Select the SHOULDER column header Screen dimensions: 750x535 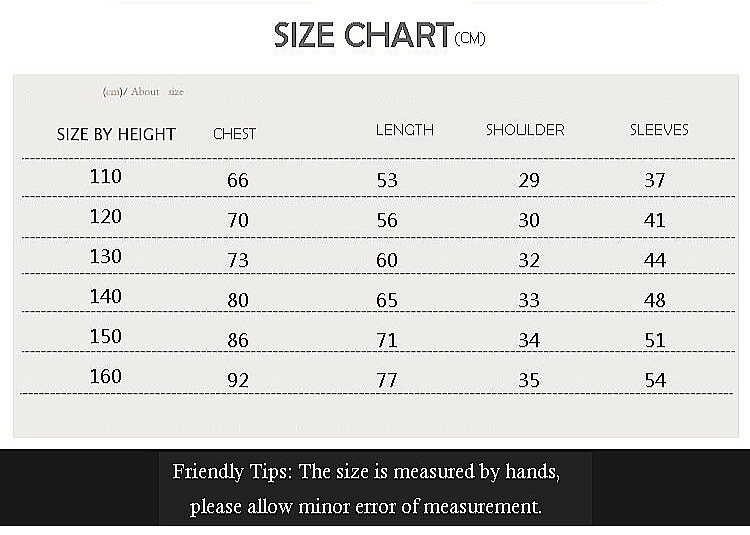coord(525,130)
